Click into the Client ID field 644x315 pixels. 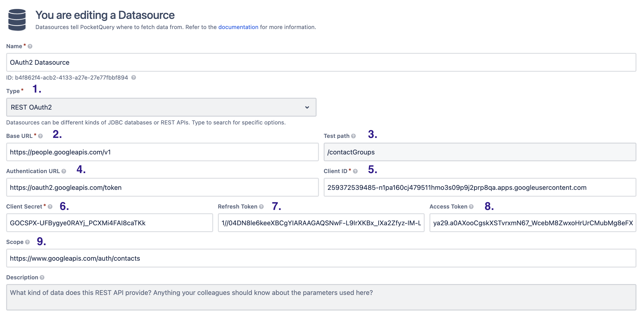coord(480,187)
